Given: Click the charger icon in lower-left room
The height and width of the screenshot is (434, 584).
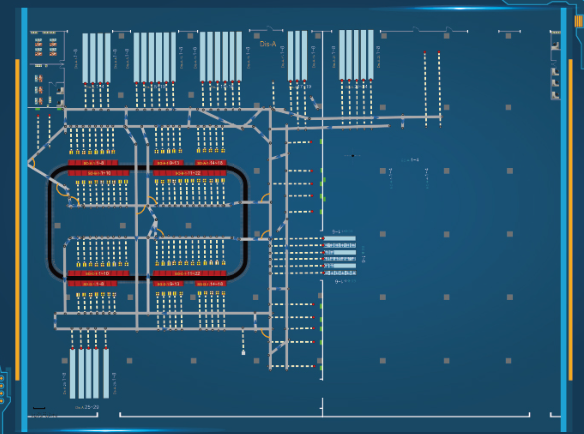Looking at the screenshot, I should (50, 100).
